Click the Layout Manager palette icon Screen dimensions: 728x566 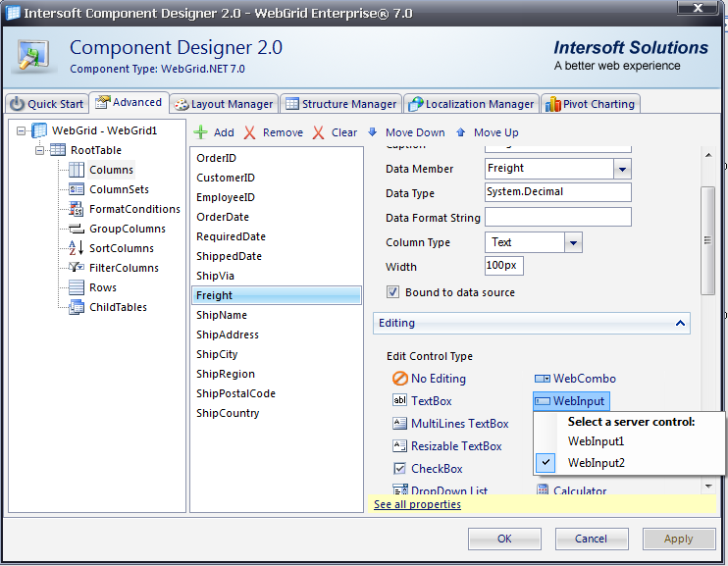(x=182, y=105)
